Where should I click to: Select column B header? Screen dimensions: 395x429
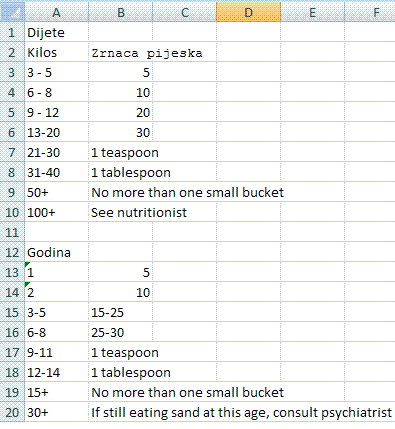pos(121,12)
